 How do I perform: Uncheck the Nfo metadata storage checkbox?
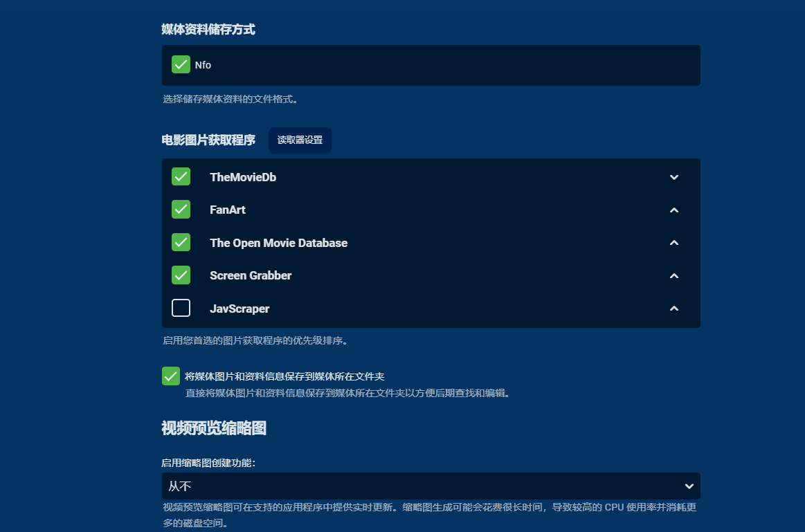click(181, 64)
